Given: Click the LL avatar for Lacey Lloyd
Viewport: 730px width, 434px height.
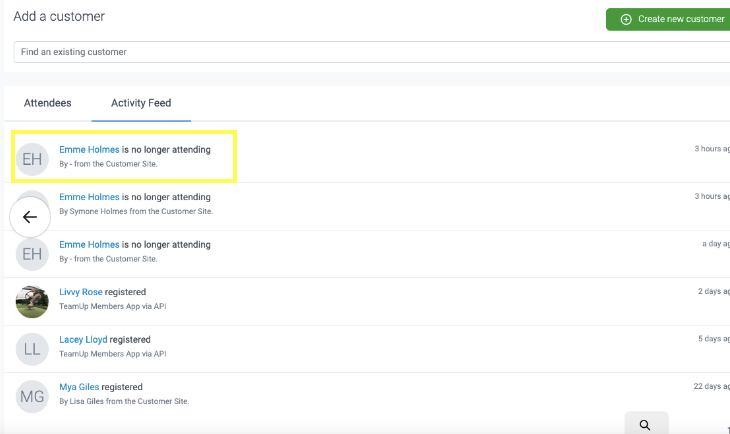Looking at the screenshot, I should pos(32,348).
